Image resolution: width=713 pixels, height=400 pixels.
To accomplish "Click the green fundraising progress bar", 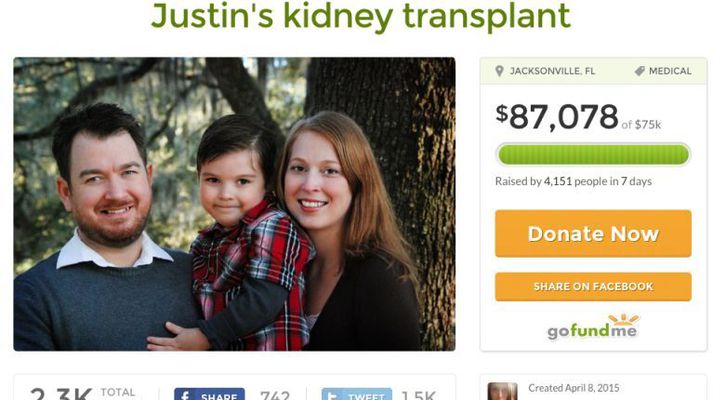I will (x=593, y=155).
